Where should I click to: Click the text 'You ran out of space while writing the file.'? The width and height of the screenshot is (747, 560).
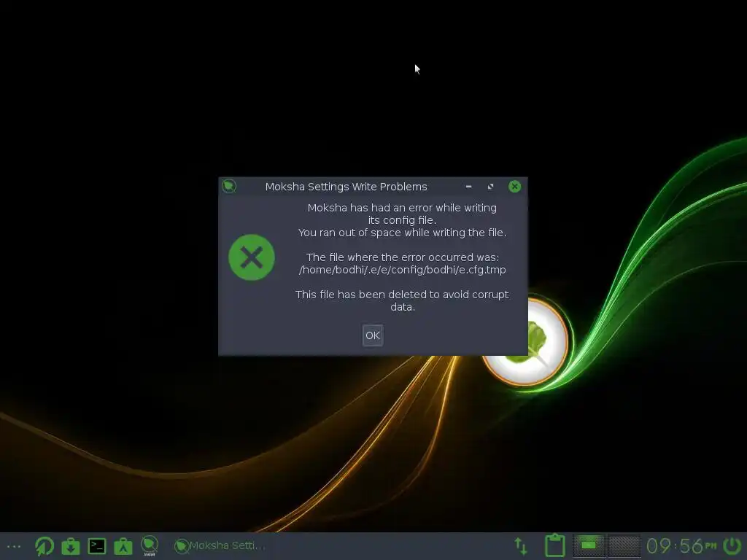(x=402, y=233)
